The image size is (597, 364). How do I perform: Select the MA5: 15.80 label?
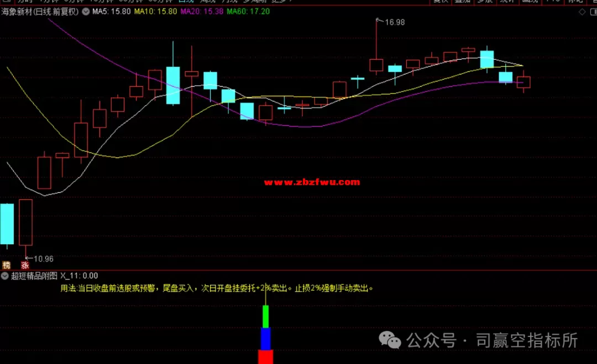(112, 12)
